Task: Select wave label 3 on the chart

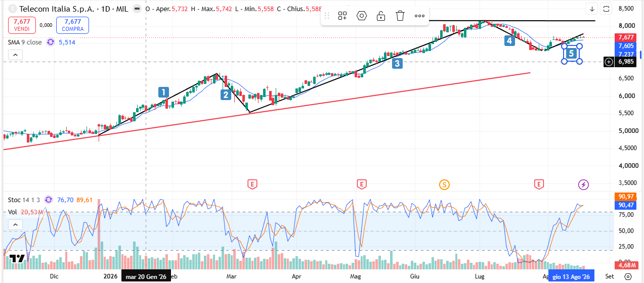Action: pos(398,63)
